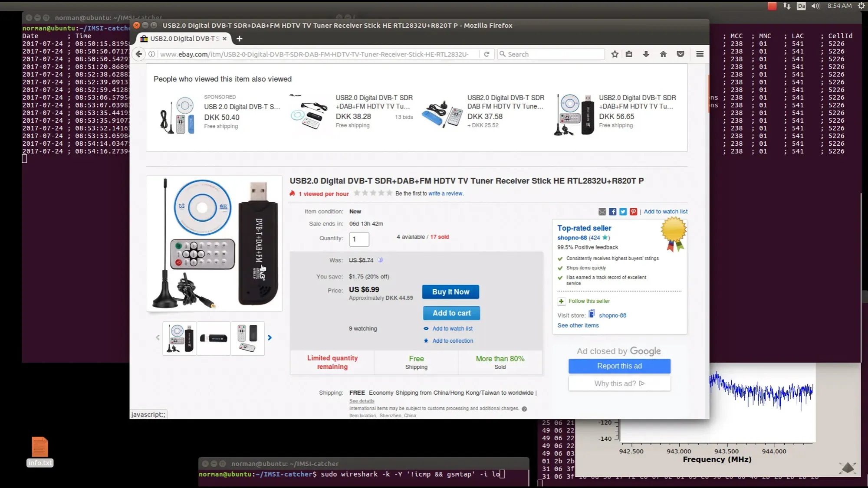The image size is (868, 488).
Task: Share item via email icon
Action: [602, 212]
